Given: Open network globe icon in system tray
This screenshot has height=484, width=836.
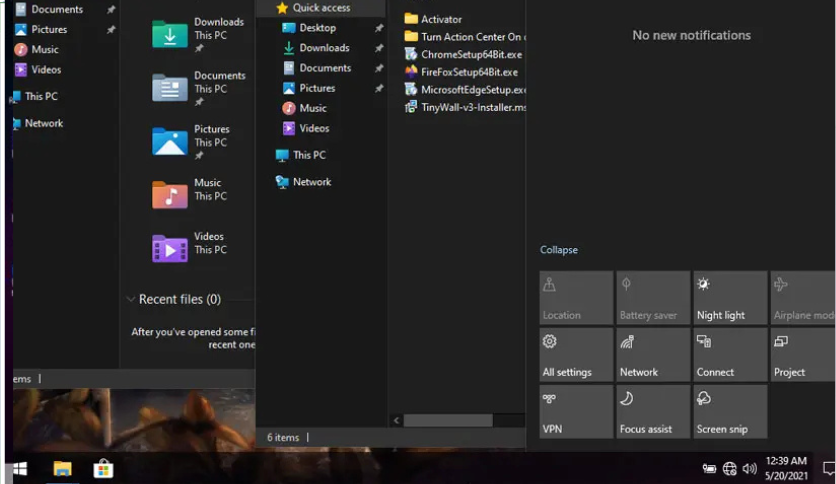Looking at the screenshot, I should point(729,469).
